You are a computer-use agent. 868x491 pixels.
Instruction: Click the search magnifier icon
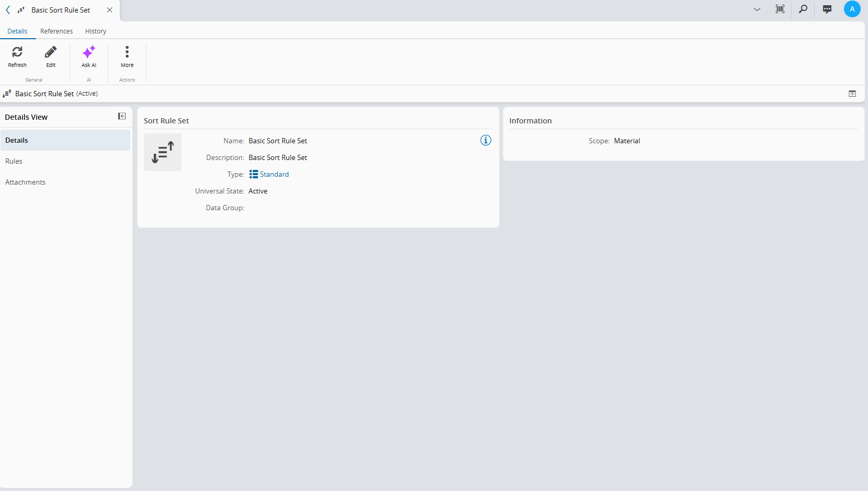803,9
